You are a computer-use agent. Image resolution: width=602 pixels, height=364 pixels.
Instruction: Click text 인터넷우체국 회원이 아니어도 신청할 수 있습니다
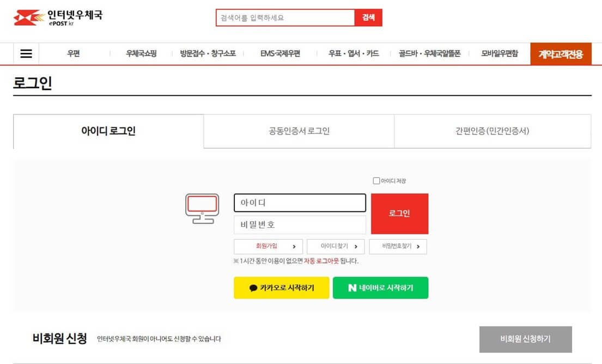(159, 339)
